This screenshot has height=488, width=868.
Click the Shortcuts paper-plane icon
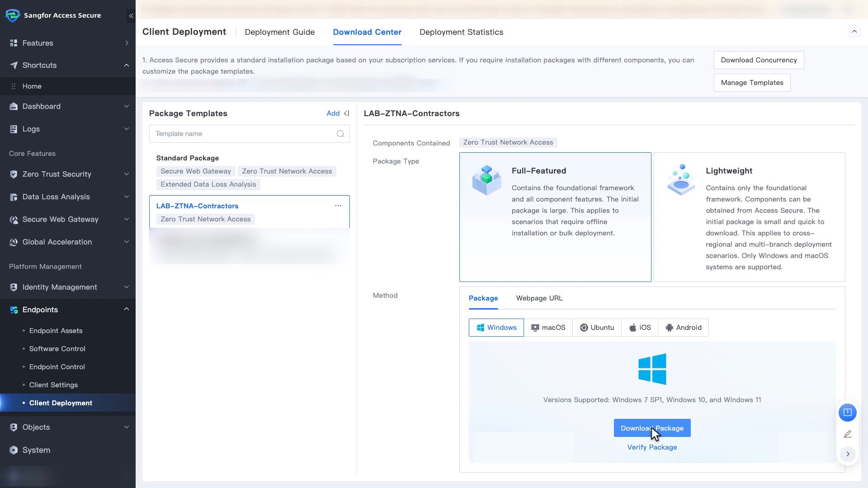[14, 65]
